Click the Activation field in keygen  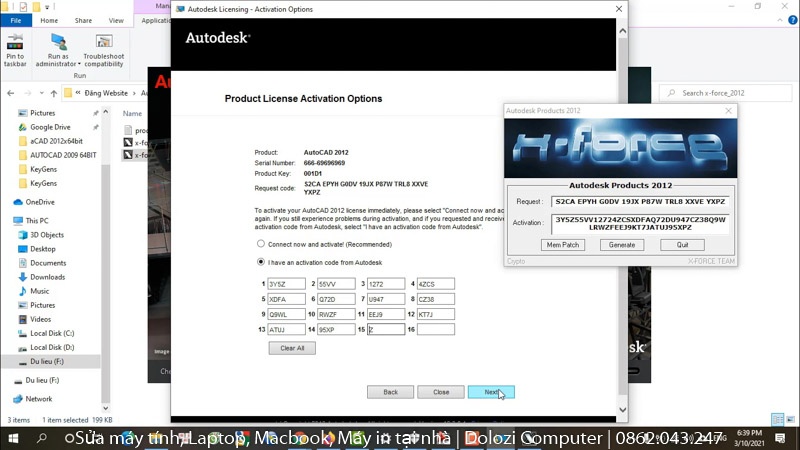click(640, 223)
